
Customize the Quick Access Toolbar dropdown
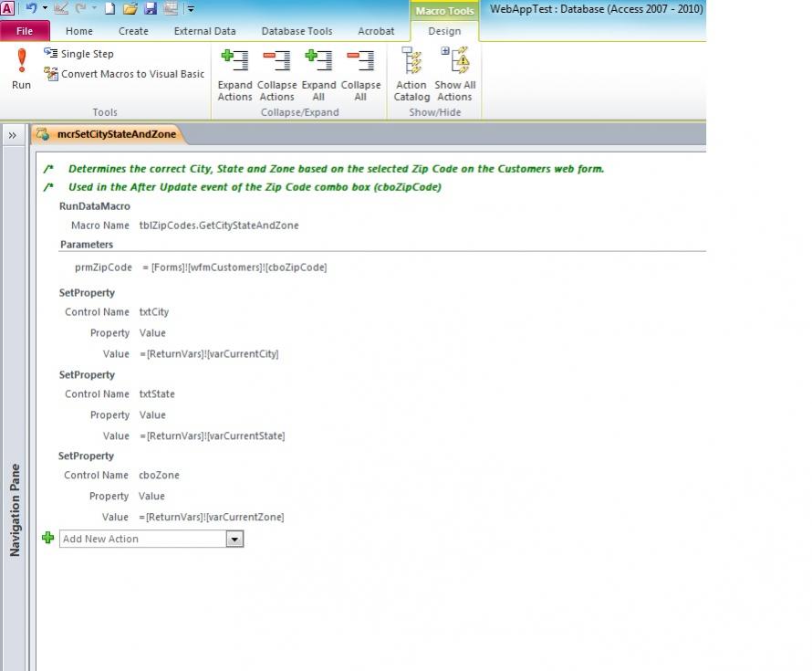(191, 9)
